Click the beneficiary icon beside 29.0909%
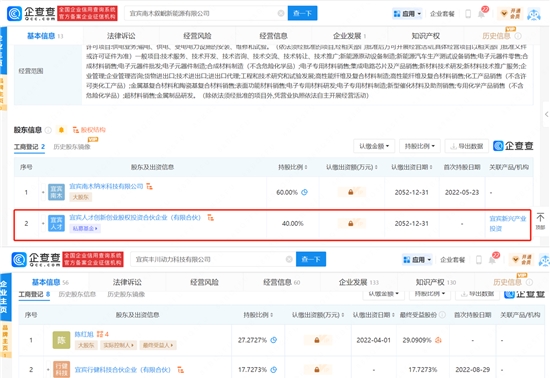The image size is (550, 378). (x=438, y=340)
